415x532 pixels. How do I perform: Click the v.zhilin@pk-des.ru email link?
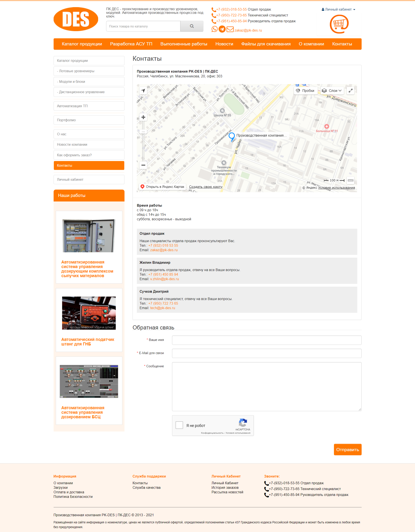tap(164, 279)
